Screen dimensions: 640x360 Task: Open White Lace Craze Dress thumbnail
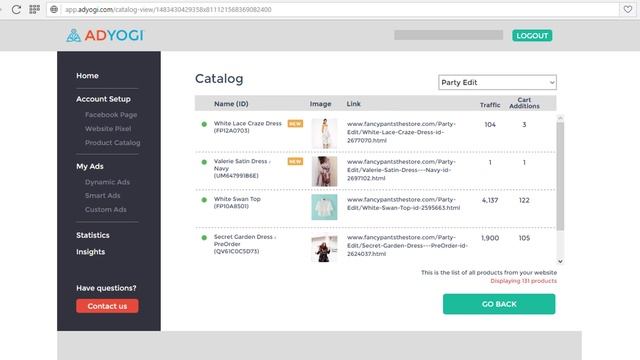coord(324,133)
